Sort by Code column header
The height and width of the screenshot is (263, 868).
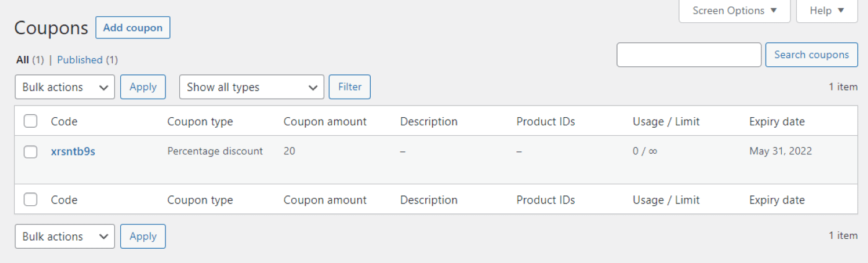(x=64, y=122)
